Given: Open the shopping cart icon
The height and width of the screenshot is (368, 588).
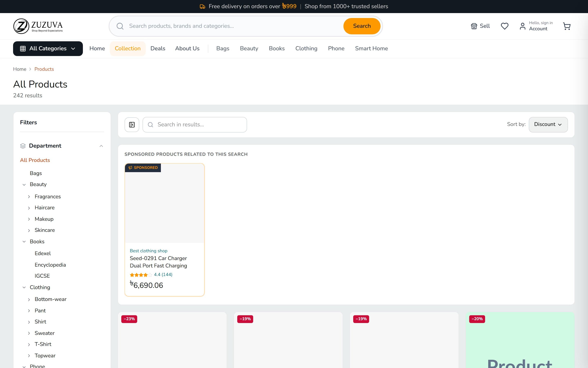Looking at the screenshot, I should click(x=567, y=26).
